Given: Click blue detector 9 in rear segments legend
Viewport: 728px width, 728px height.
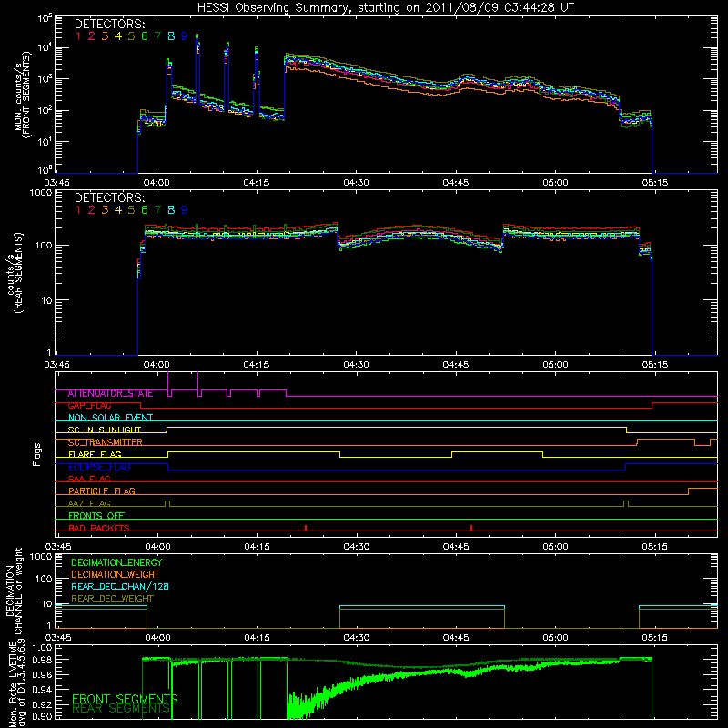Looking at the screenshot, I should coord(185,210).
